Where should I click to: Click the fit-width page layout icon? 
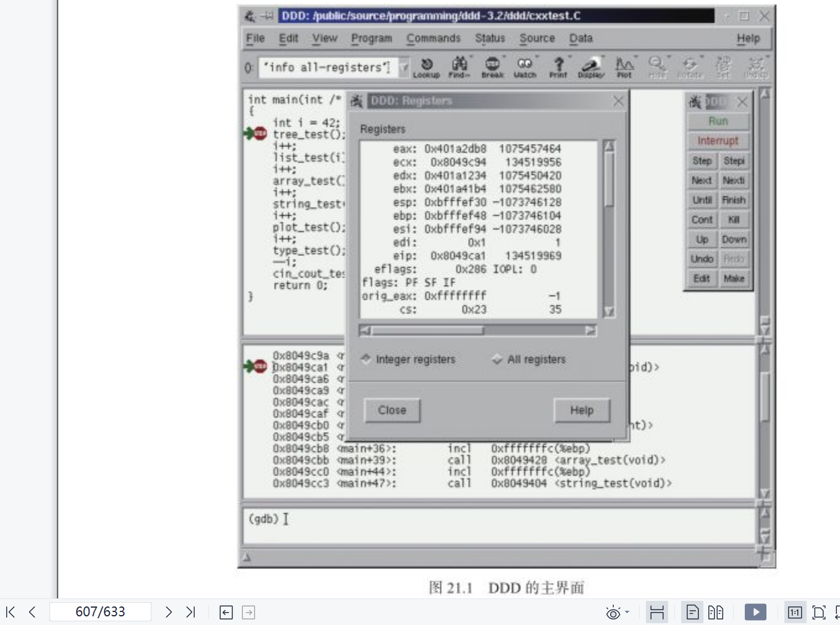coord(657,613)
